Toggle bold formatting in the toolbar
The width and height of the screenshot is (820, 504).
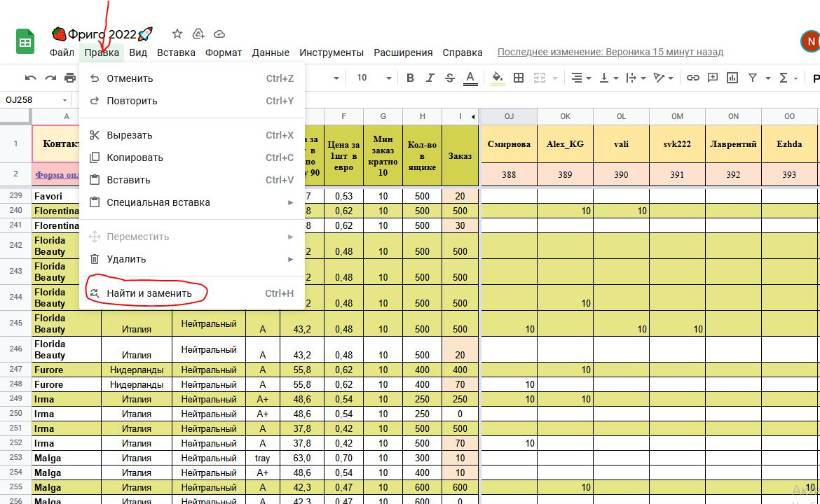[x=410, y=78]
